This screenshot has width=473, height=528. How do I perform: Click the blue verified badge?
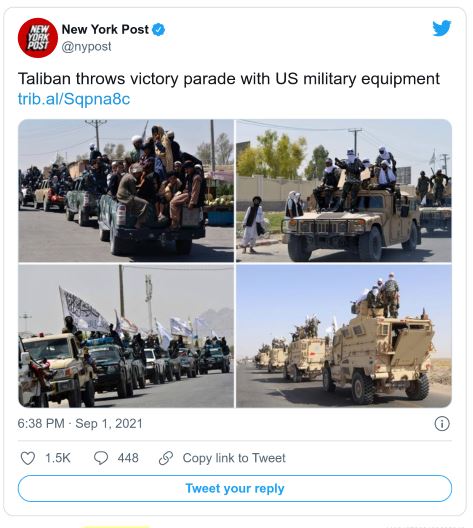159,30
